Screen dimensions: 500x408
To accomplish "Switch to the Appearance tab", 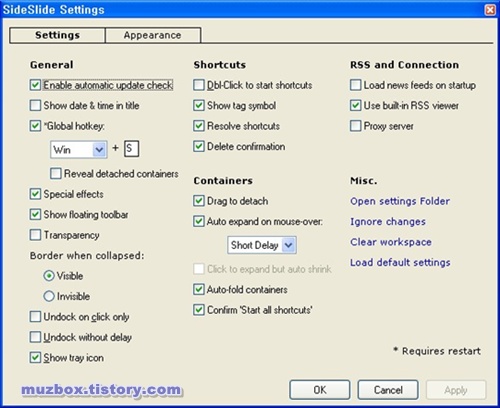I will 153,35.
